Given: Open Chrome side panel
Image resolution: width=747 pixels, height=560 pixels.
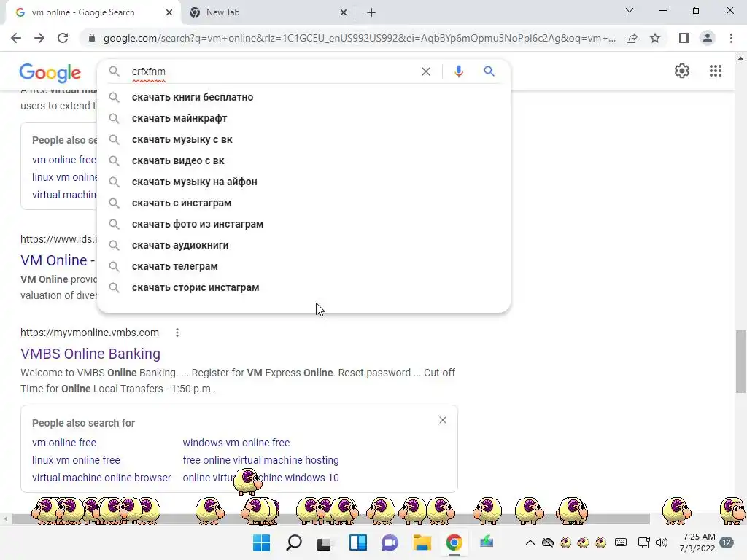Looking at the screenshot, I should [x=684, y=38].
